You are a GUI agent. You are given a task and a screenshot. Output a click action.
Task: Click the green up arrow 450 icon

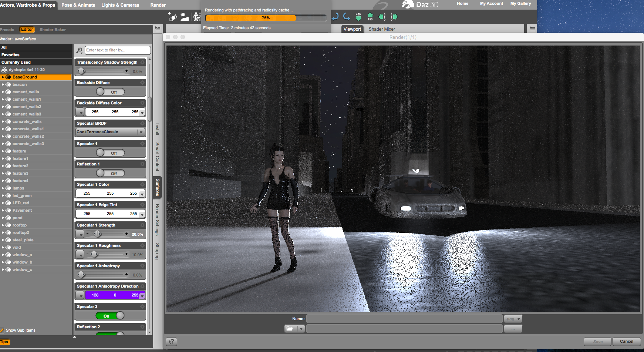point(370,17)
